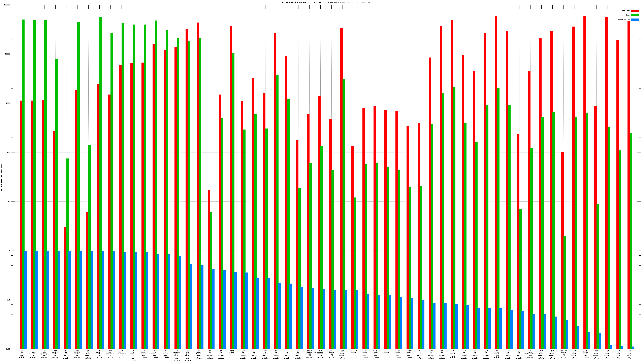The height and width of the screenshot is (362, 644).
Task: Click the bl.spamcop.net x-axis label
Action: click(x=44, y=354)
